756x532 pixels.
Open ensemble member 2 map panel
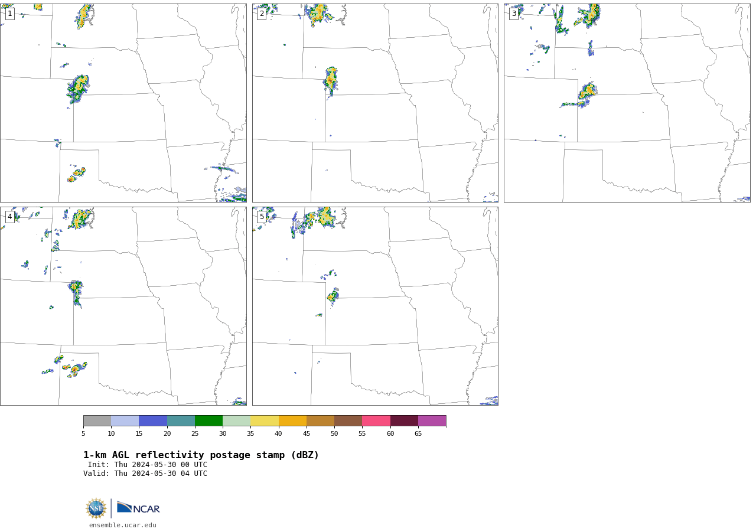point(375,103)
